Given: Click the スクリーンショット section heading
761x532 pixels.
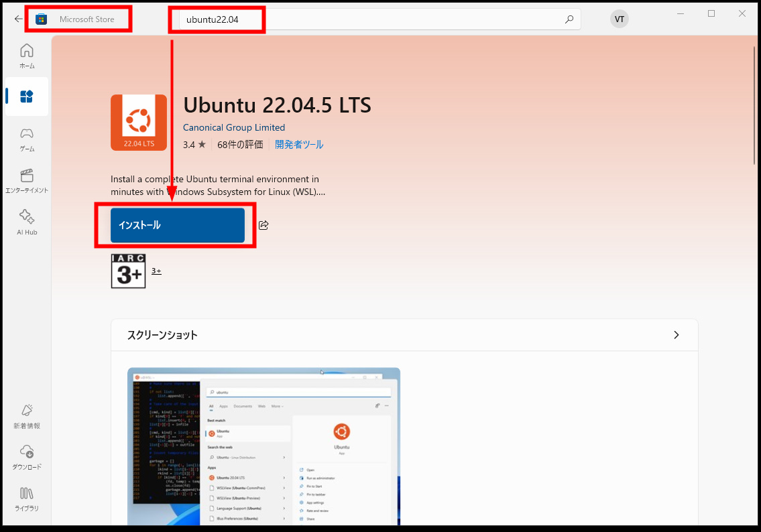Looking at the screenshot, I should (x=162, y=335).
